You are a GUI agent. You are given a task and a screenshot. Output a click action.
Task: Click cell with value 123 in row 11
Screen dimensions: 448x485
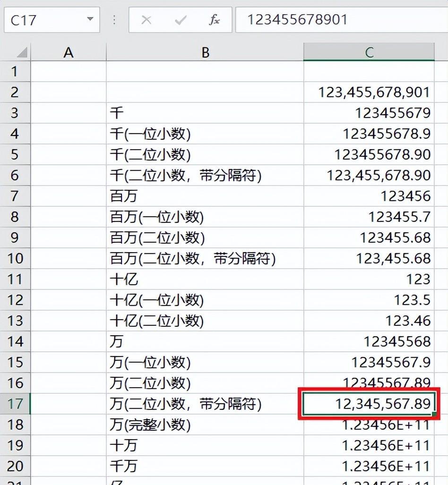pyautogui.click(x=369, y=279)
